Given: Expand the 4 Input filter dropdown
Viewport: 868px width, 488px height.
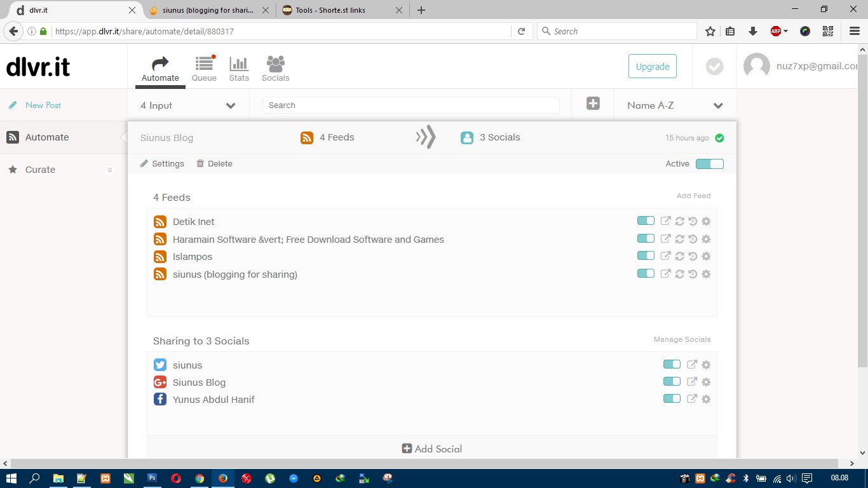Looking at the screenshot, I should (189, 105).
